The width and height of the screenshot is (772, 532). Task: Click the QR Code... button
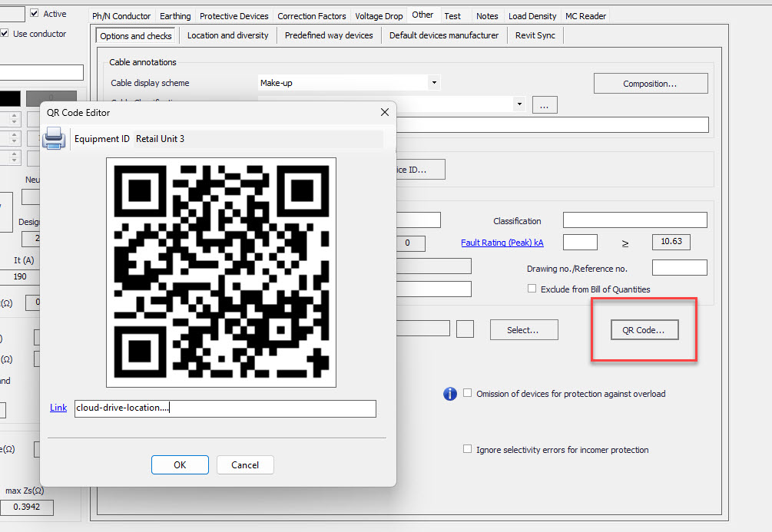[644, 330]
